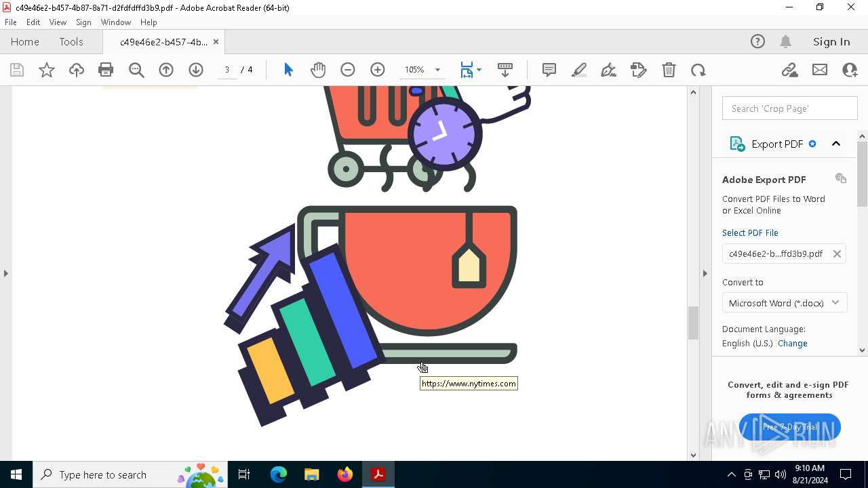Open the notifications bell
The height and width of the screenshot is (488, 868).
point(786,41)
